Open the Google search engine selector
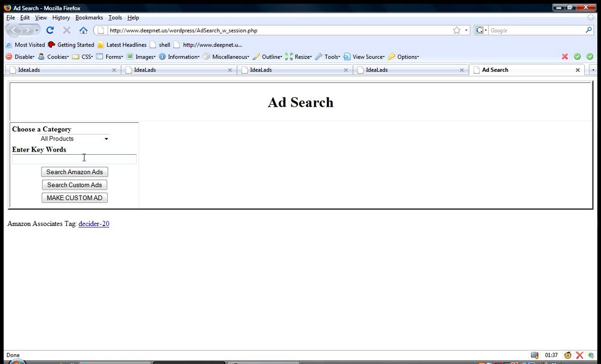This screenshot has width=601, height=364. pyautogui.click(x=481, y=30)
